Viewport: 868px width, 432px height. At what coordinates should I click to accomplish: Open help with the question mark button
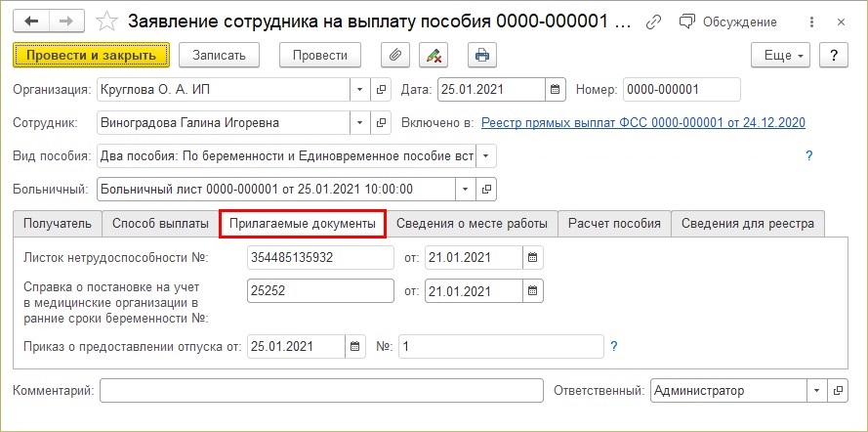tap(834, 56)
